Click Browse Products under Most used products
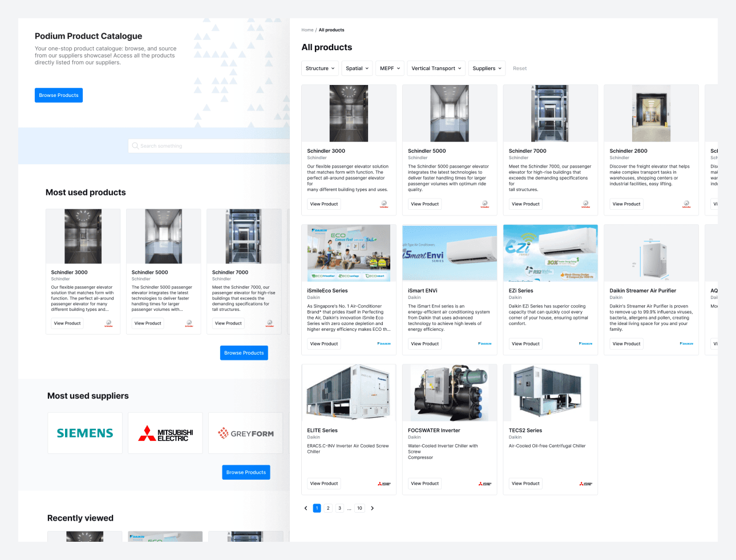Image resolution: width=736 pixels, height=560 pixels. pyautogui.click(x=244, y=353)
